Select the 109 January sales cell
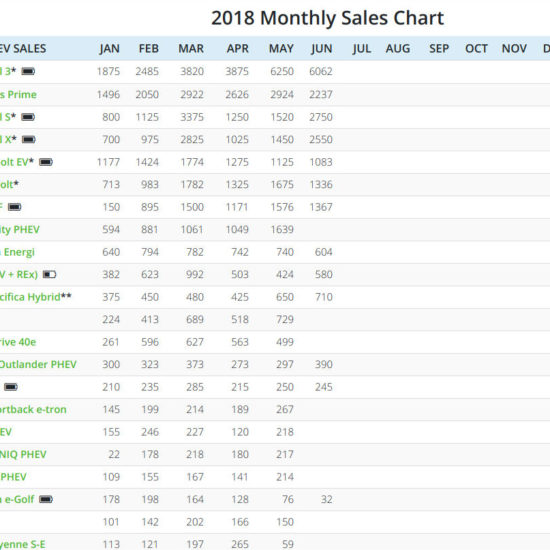 pyautogui.click(x=111, y=477)
